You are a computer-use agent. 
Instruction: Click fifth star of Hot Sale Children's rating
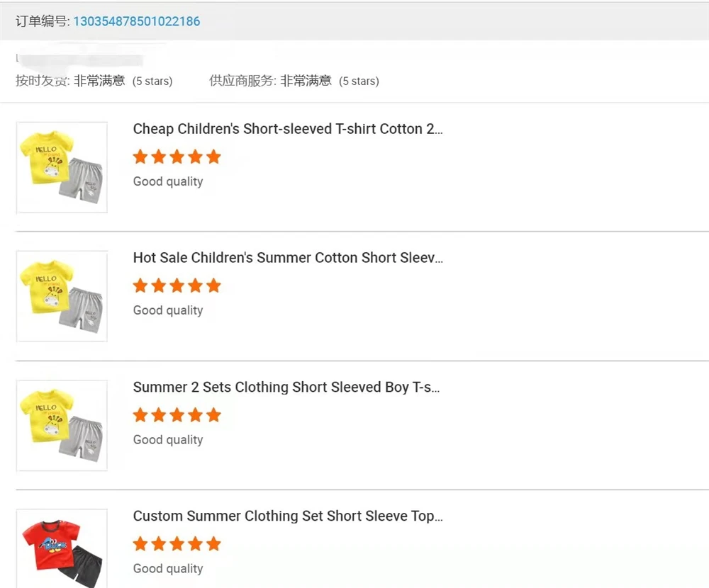(213, 285)
